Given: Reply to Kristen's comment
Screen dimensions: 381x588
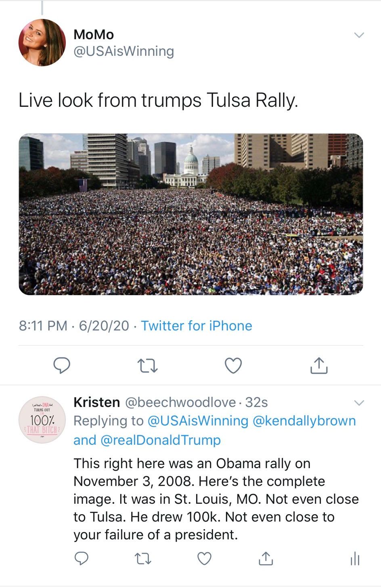Looking at the screenshot, I should coord(82,559).
